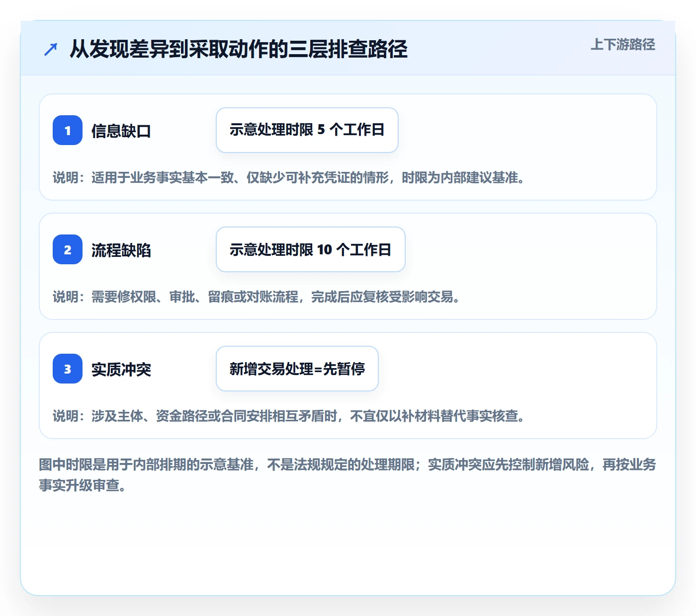Click the description starting 说明：需要修权限、审批

click(x=257, y=297)
